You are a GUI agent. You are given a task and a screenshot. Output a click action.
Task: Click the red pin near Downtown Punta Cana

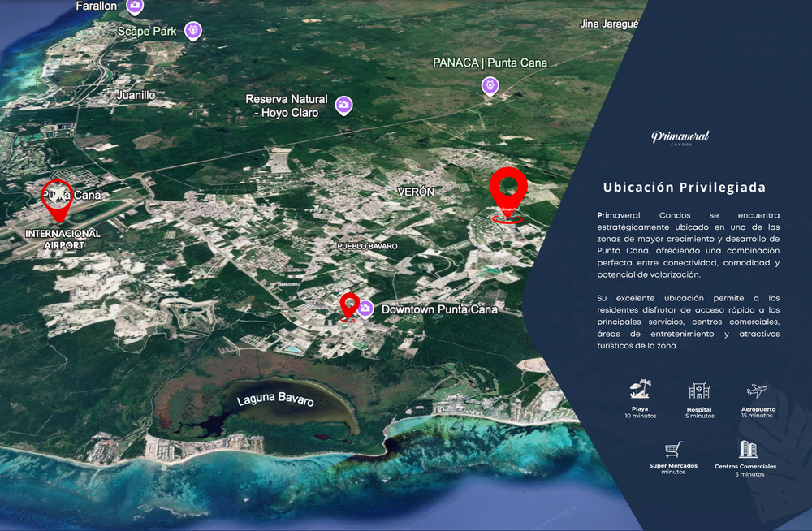tap(349, 306)
